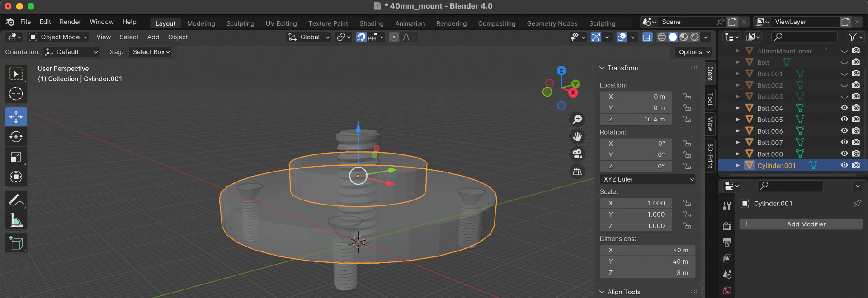The width and height of the screenshot is (868, 298).
Task: Select the Transform tool
Action: (16, 177)
